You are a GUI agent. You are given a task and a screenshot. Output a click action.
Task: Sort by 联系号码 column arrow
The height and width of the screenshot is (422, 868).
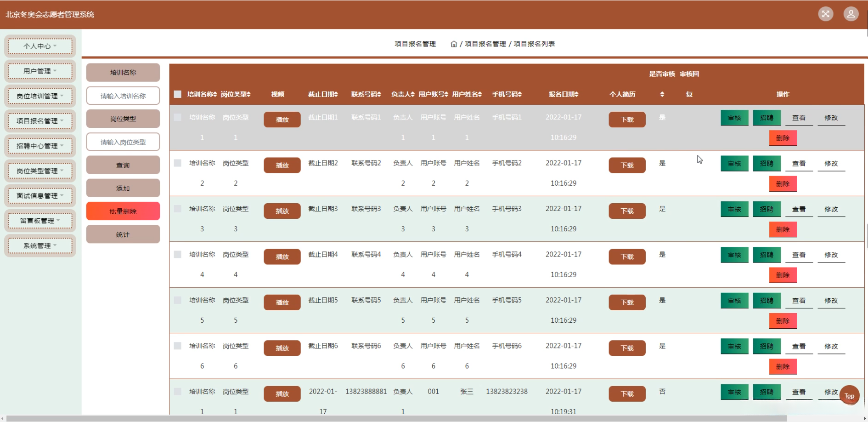(x=379, y=94)
